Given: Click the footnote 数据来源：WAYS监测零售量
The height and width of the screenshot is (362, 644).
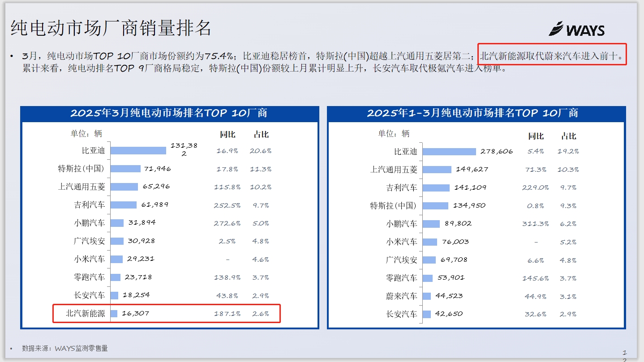Looking at the screenshot, I should pos(65,348).
